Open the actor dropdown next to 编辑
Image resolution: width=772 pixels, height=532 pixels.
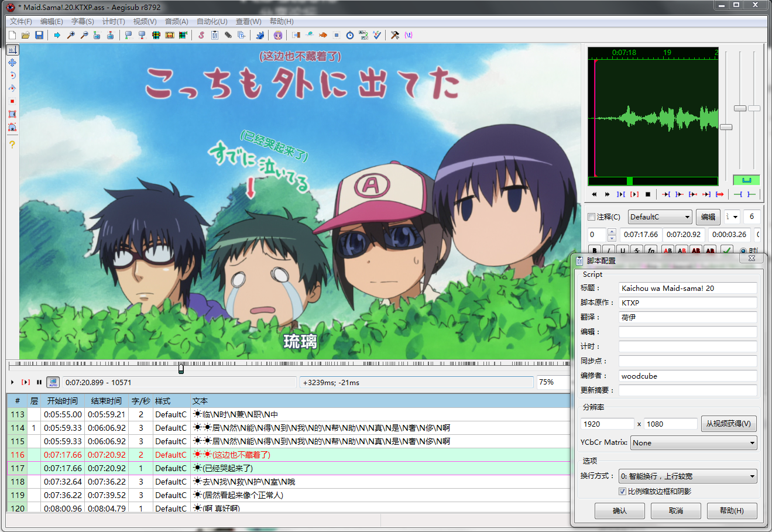coord(735,217)
